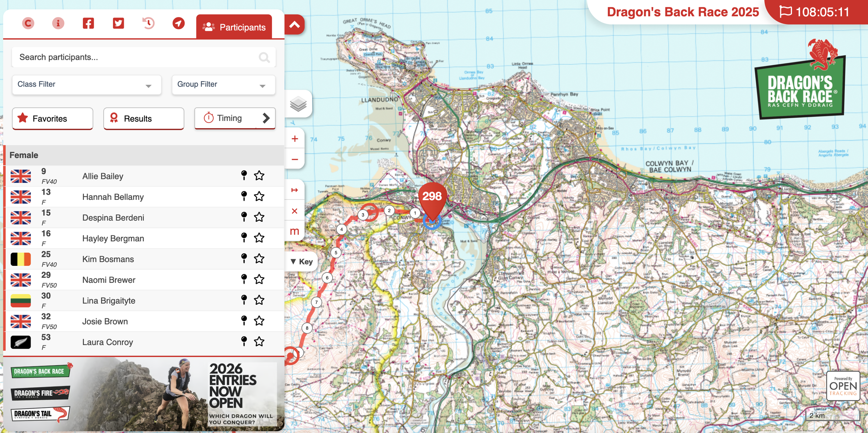Open the Group Filter dropdown

pyautogui.click(x=223, y=84)
